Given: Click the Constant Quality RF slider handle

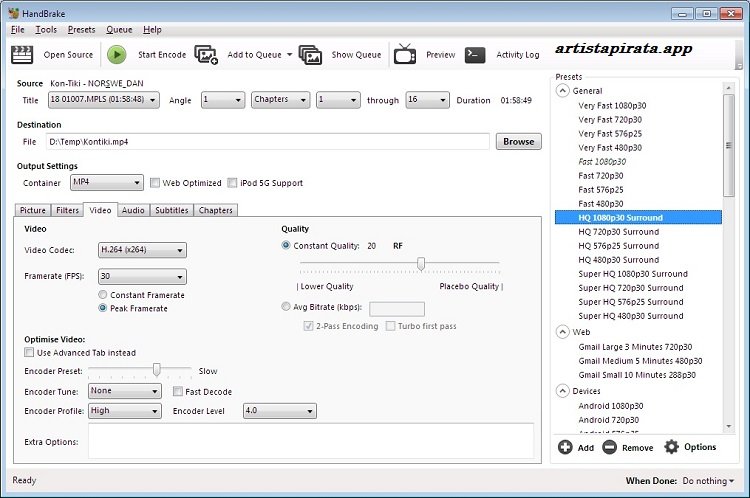Looking at the screenshot, I should point(421,264).
